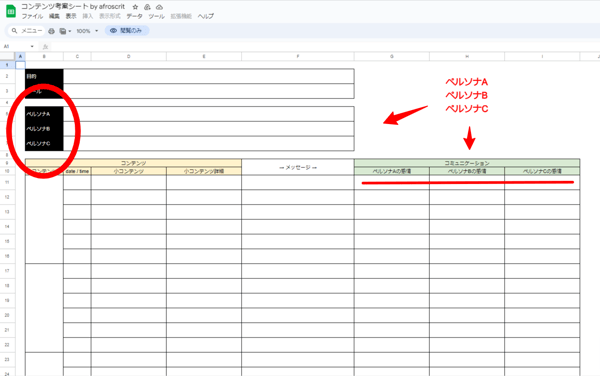600x376 pixels.
Task: Open the ヘルプ menu
Action: point(206,16)
